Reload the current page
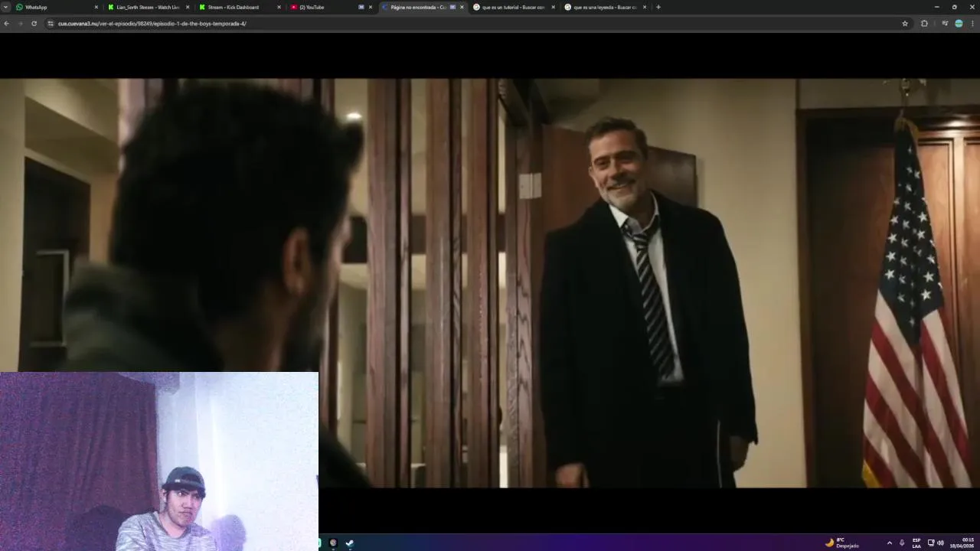The image size is (980, 551). point(34,24)
